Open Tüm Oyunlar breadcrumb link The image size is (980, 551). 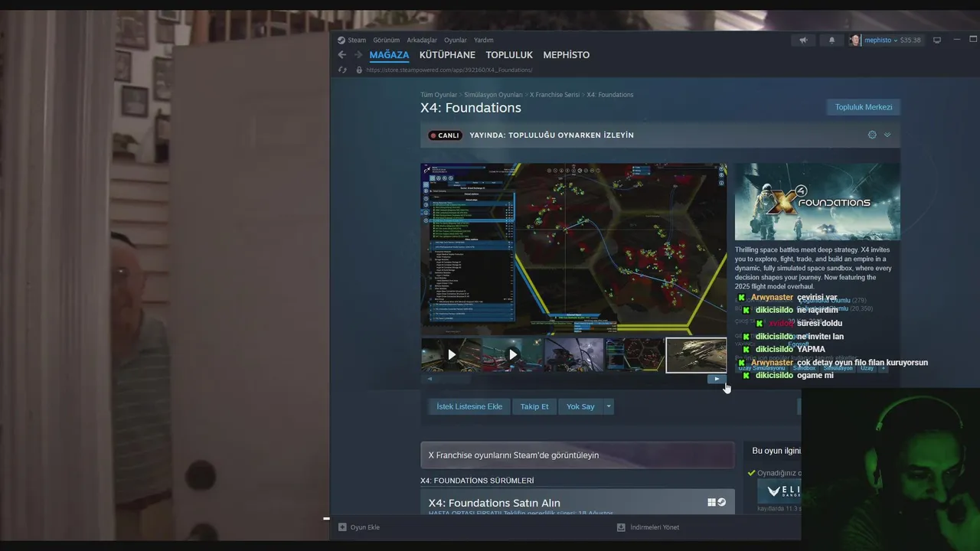tap(439, 95)
